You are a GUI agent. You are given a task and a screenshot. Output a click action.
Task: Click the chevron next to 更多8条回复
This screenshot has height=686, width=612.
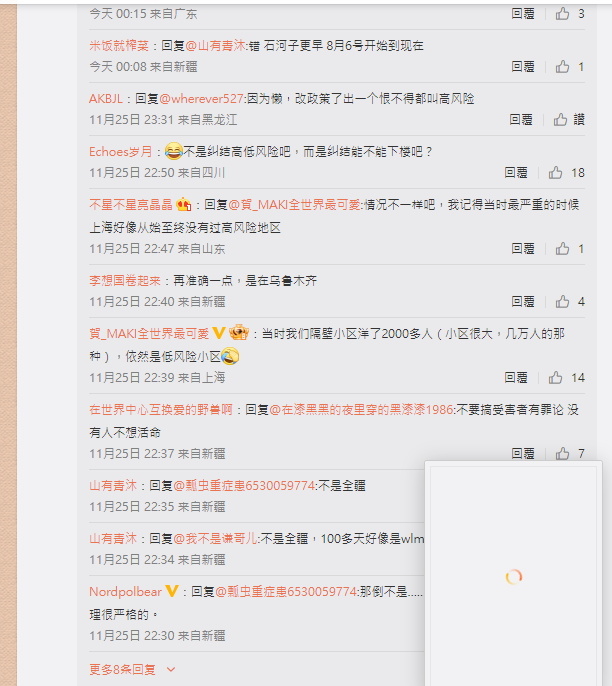click(x=171, y=669)
